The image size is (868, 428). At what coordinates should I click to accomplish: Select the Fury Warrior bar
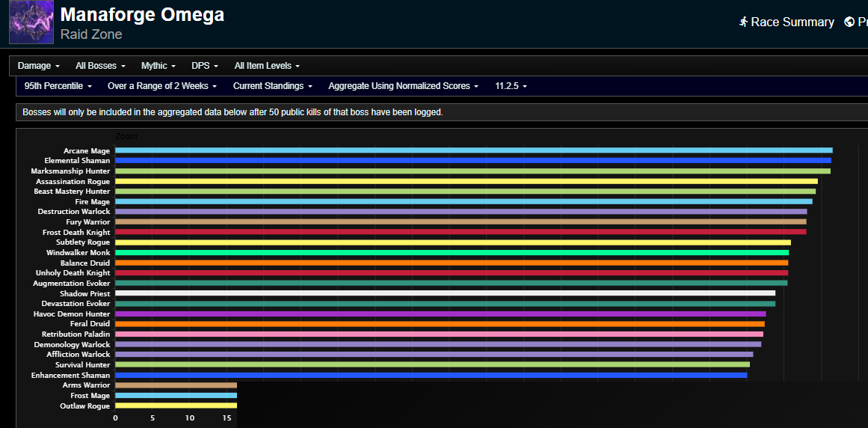click(461, 221)
